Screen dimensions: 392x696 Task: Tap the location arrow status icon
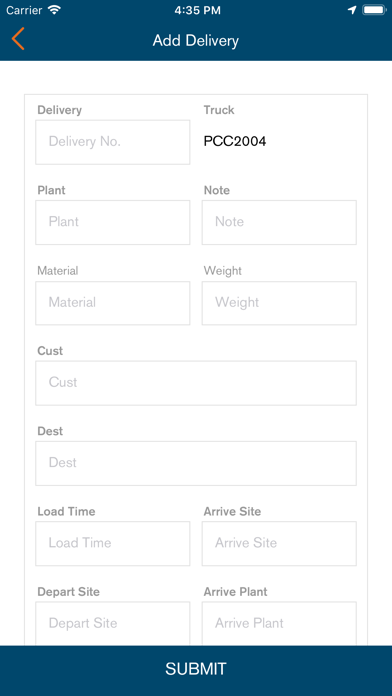[x=352, y=10]
